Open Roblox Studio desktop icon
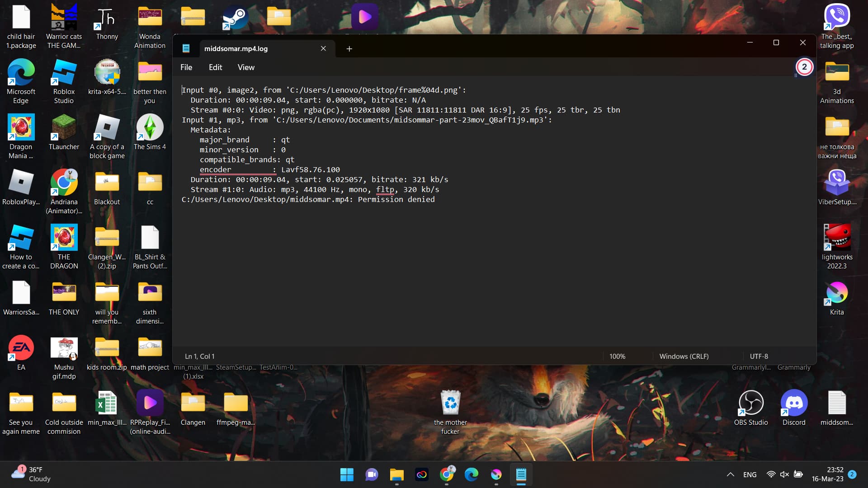 (64, 73)
